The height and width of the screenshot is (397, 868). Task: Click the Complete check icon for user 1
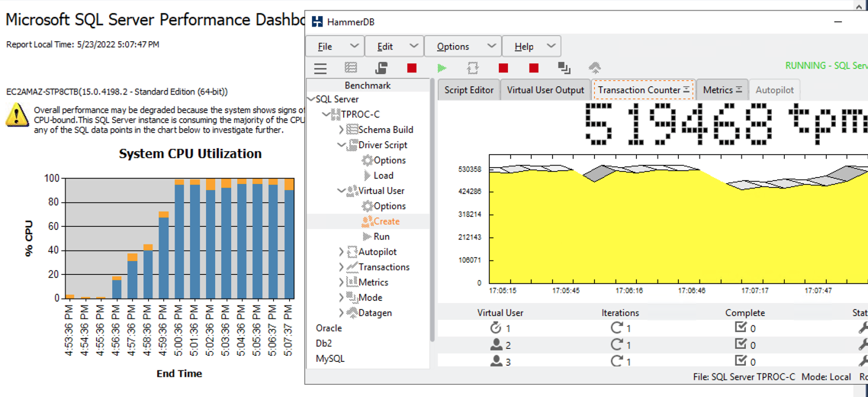click(x=741, y=328)
